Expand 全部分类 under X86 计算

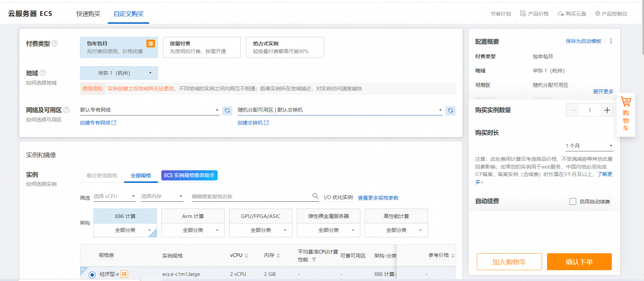pyautogui.click(x=125, y=230)
